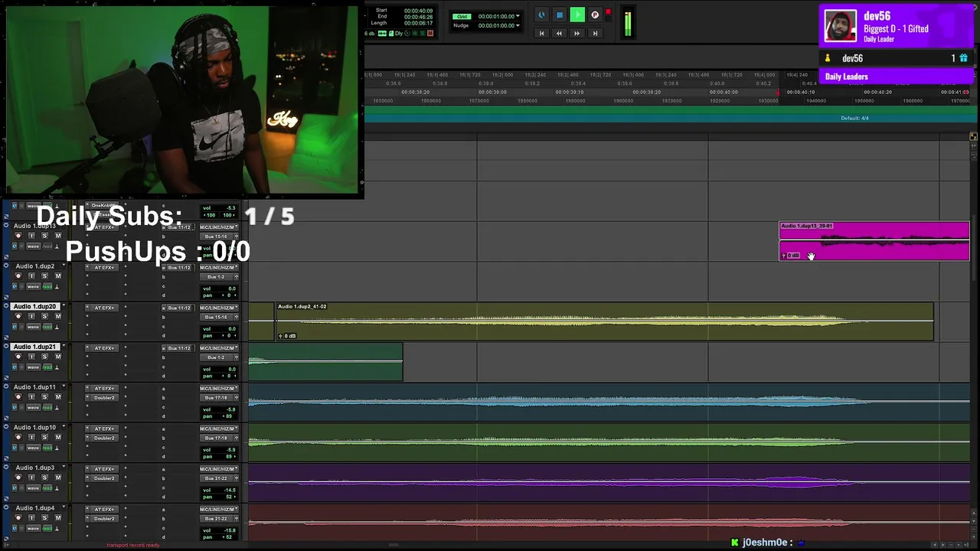Open the Grid value dropdown arrow
The image size is (980, 551).
pos(518,16)
